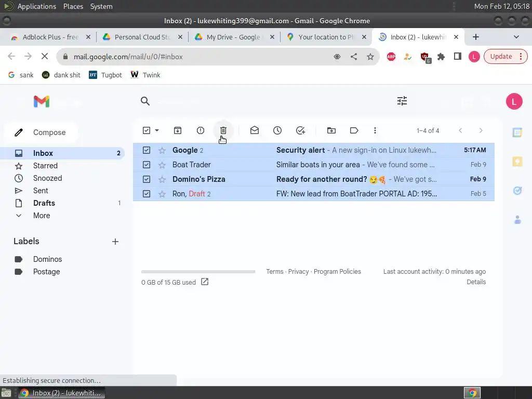Uncheck the Domino's Pizza email checkbox
The height and width of the screenshot is (399, 532).
[x=147, y=179]
